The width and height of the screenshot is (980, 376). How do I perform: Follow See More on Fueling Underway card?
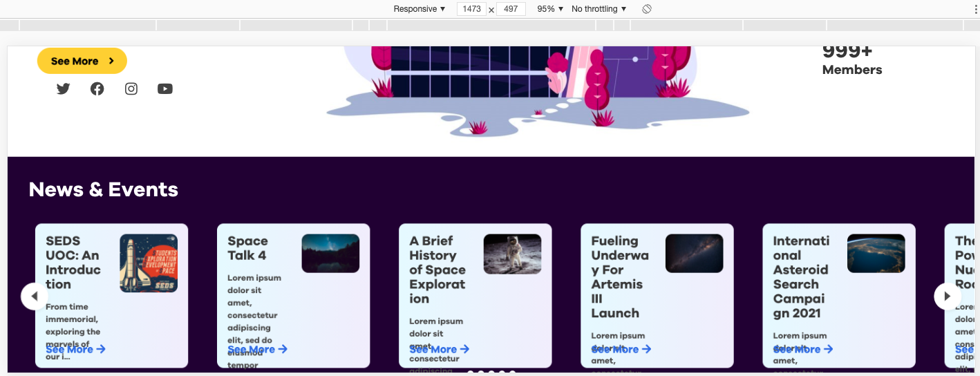click(621, 349)
